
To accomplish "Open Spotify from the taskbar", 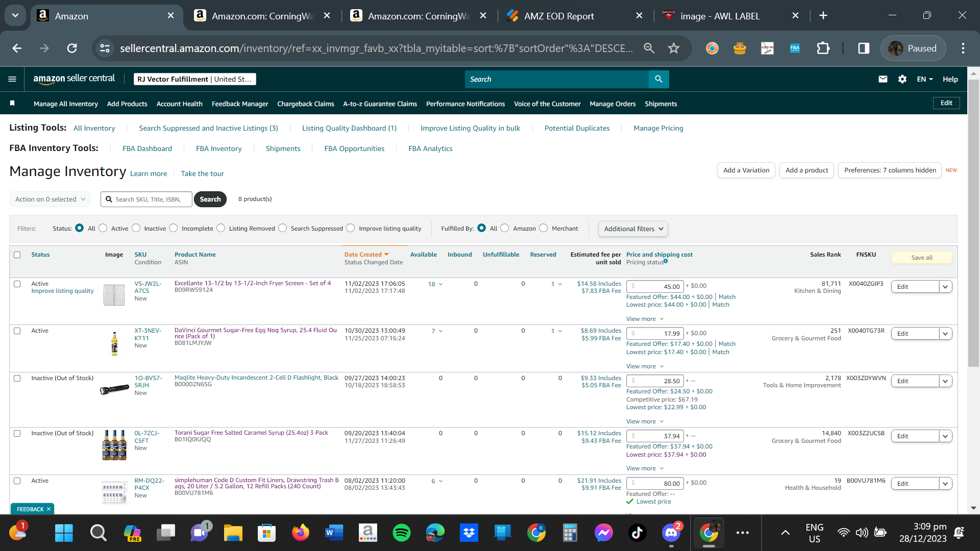I will pyautogui.click(x=402, y=533).
